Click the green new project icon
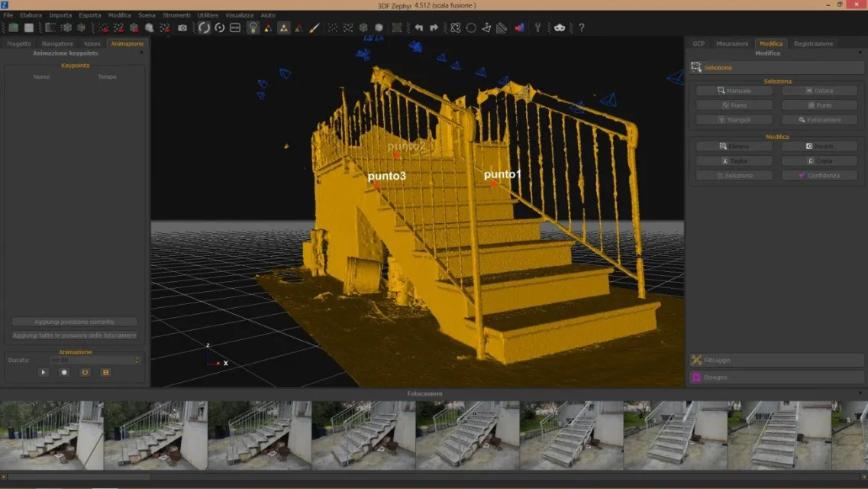This screenshot has height=489, width=868. point(13,28)
